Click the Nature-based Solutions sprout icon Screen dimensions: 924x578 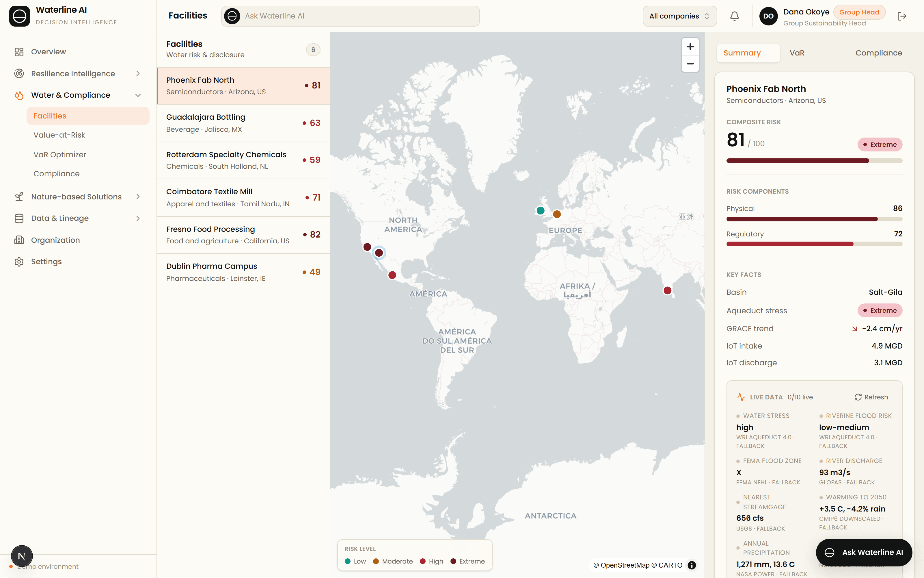19,197
